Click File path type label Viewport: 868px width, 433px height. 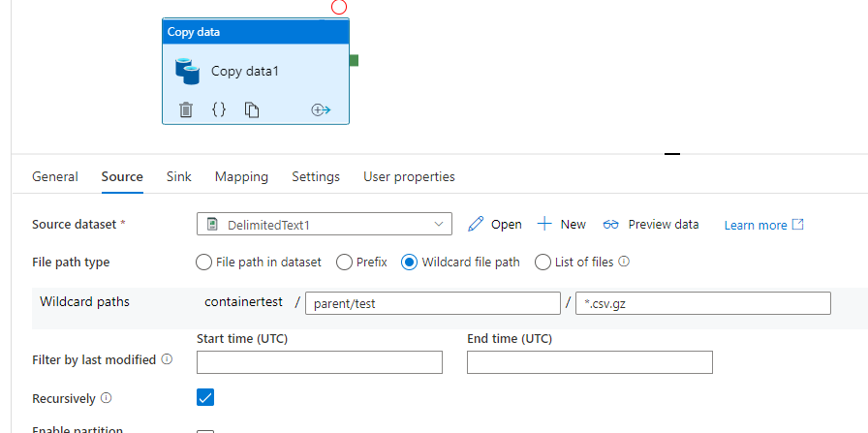click(x=71, y=263)
